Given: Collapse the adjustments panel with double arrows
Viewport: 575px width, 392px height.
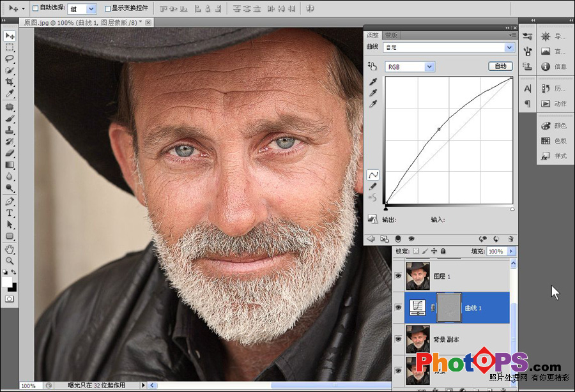Looking at the screenshot, I should click(x=507, y=28).
